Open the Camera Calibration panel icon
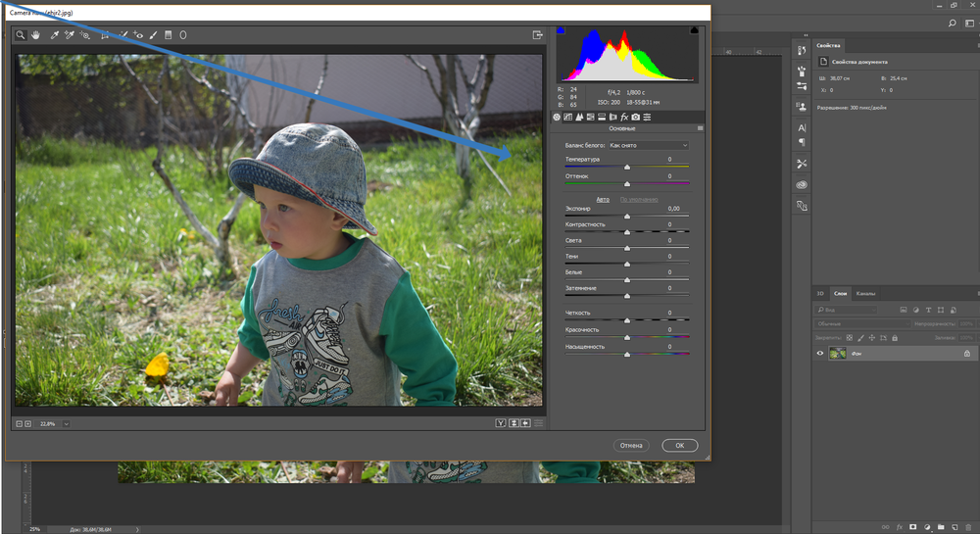The width and height of the screenshot is (980, 534). point(636,117)
